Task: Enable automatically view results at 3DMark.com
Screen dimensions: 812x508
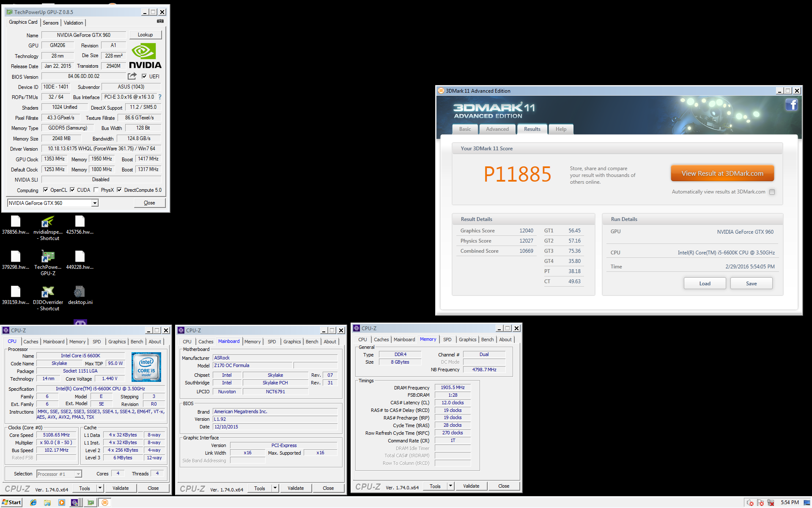Action: pyautogui.click(x=772, y=192)
